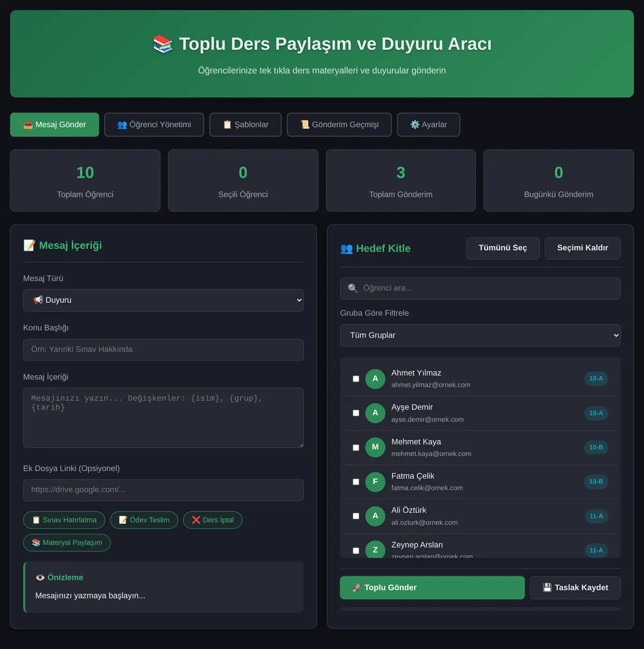Select Ahmet Yılmaz checkbox
The image size is (644, 649).
click(356, 379)
